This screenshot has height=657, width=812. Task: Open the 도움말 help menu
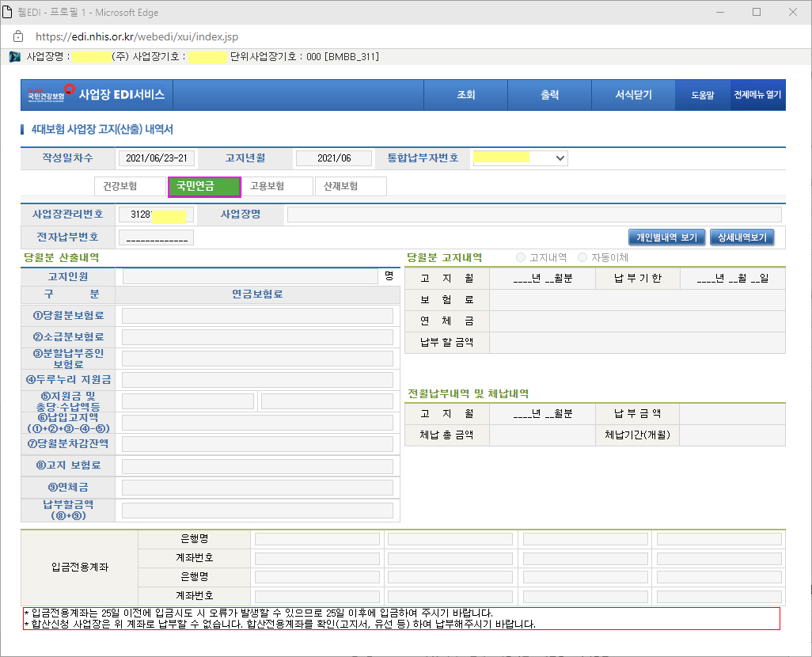point(702,95)
